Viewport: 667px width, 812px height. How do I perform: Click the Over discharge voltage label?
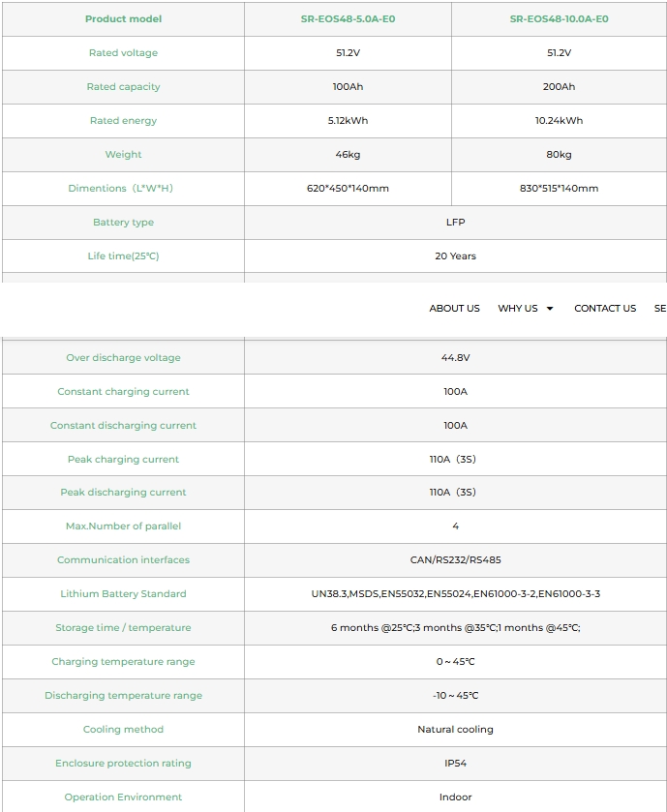click(x=123, y=358)
